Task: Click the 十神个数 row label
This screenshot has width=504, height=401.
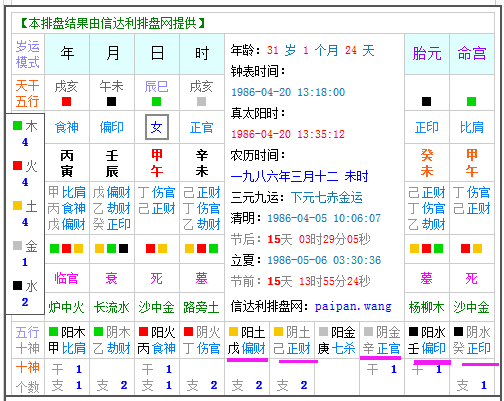Action: tap(28, 377)
